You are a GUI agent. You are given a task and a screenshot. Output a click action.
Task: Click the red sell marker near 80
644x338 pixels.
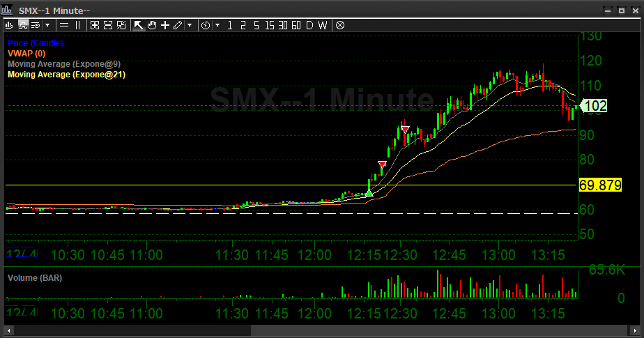click(382, 164)
